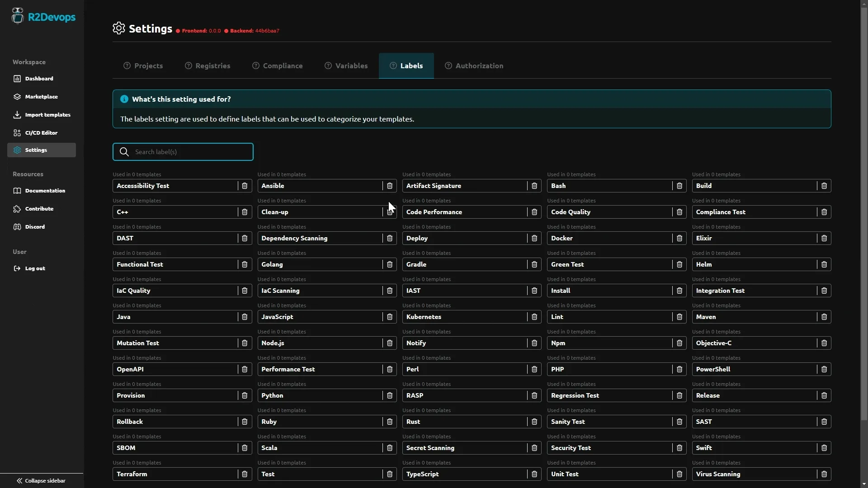This screenshot has width=868, height=488.
Task: Click the scrollbar up arrow
Action: (864, 3)
